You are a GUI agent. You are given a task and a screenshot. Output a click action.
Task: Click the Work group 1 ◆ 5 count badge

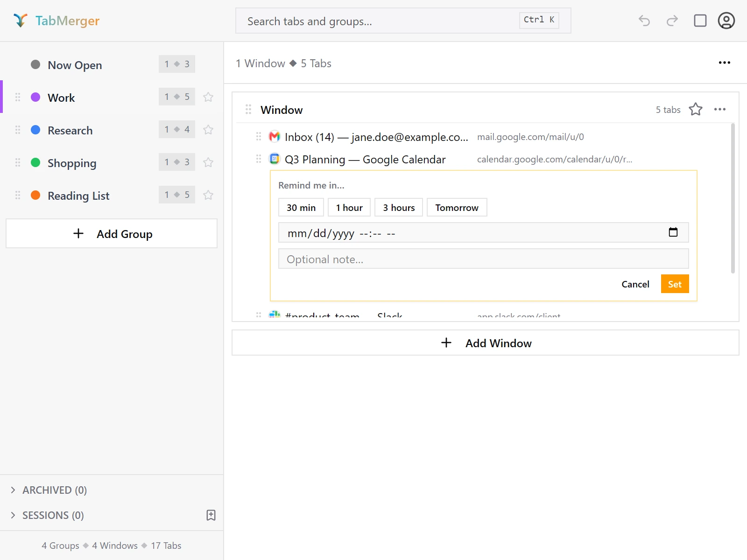click(x=177, y=97)
